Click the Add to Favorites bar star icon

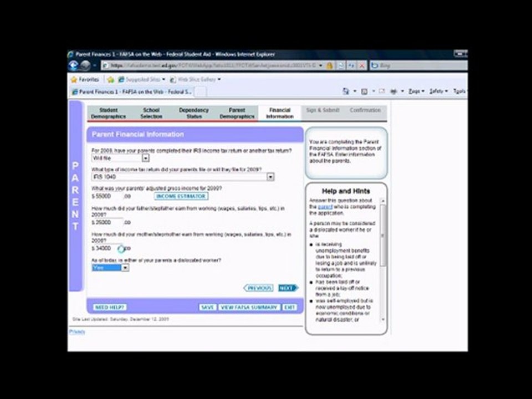[x=110, y=80]
